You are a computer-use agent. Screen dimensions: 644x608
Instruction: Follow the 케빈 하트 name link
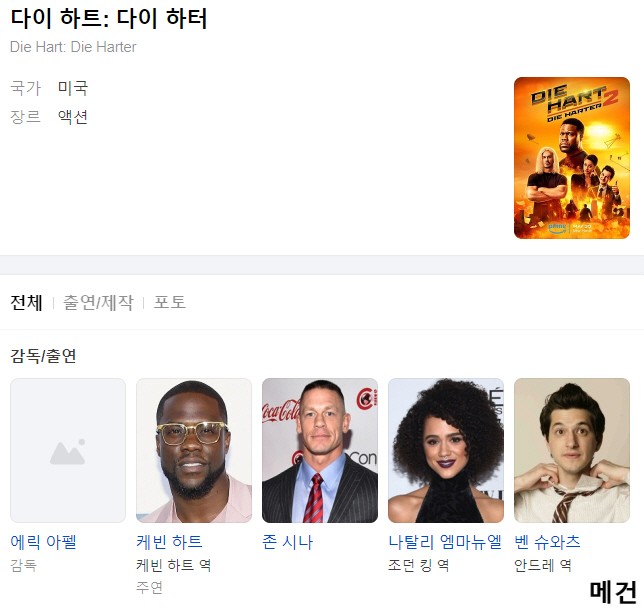[x=169, y=542]
